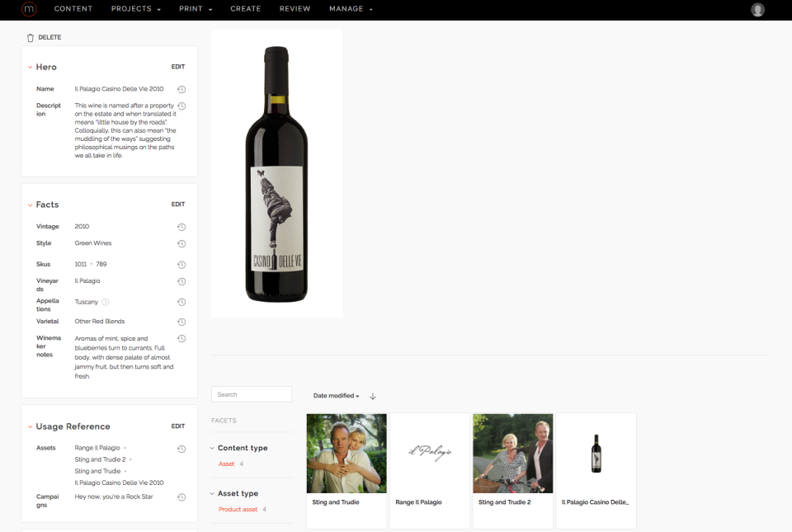
Task: Collapse the Hero section
Action: click(x=31, y=67)
